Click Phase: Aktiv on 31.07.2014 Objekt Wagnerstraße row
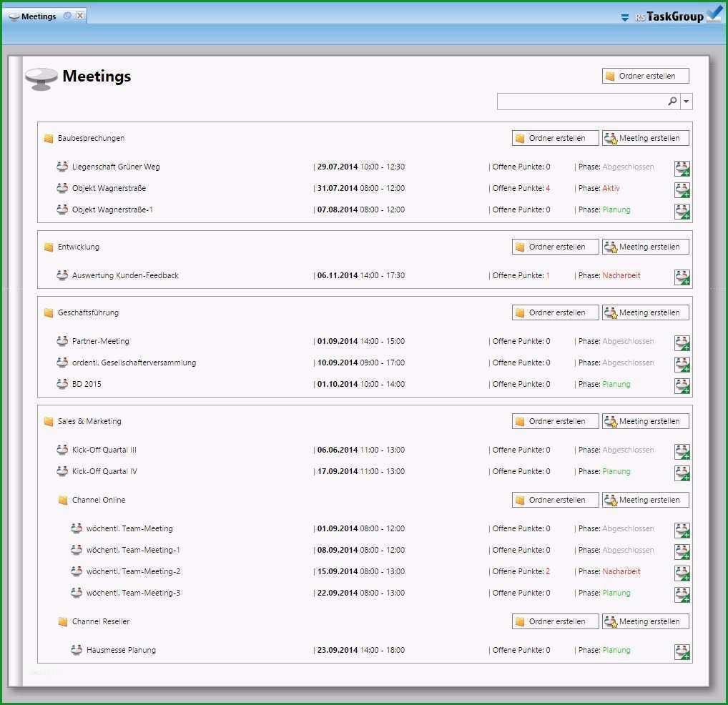 [x=599, y=188]
